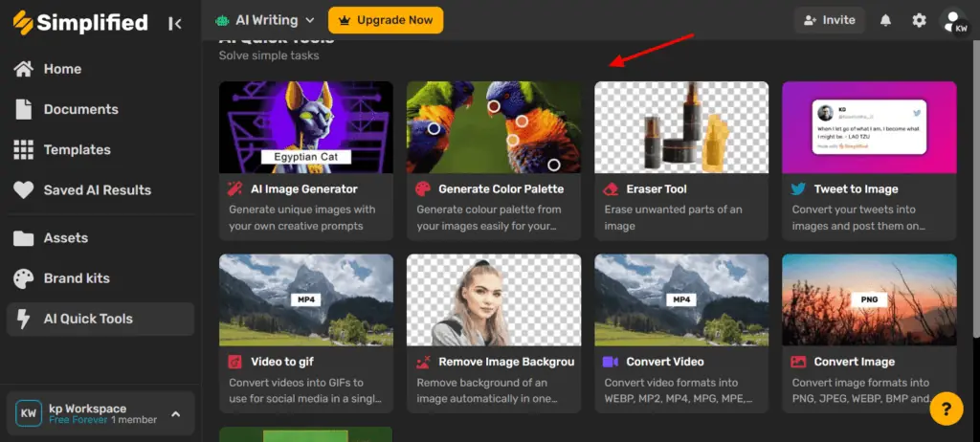Click the Convert Image picture icon
This screenshot has width=980, height=442.
[x=798, y=362]
